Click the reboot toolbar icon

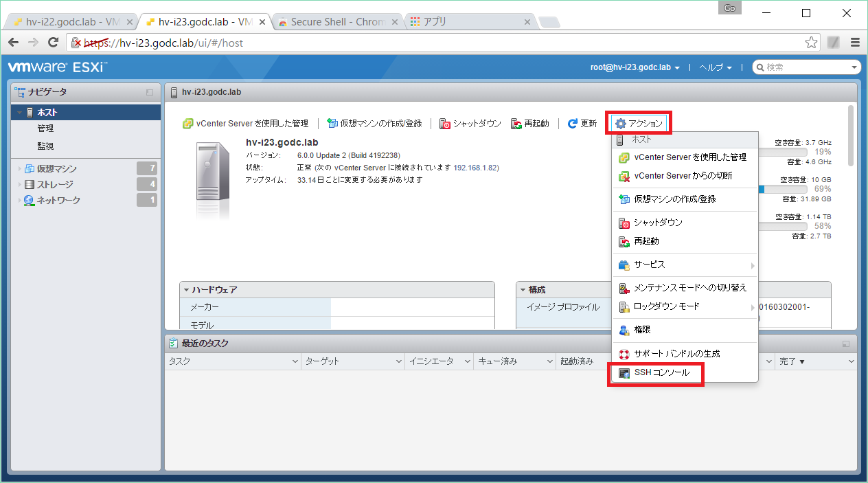pyautogui.click(x=516, y=124)
